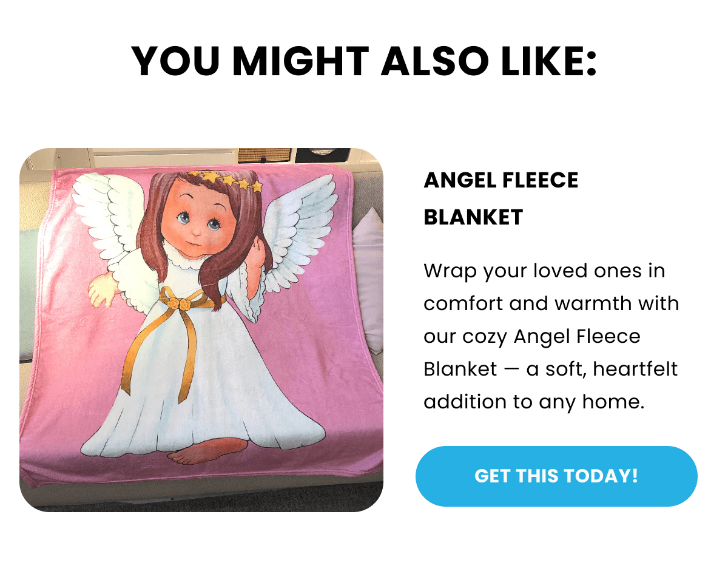
Task: Click the word BLANKET in product title
Action: pos(473,217)
